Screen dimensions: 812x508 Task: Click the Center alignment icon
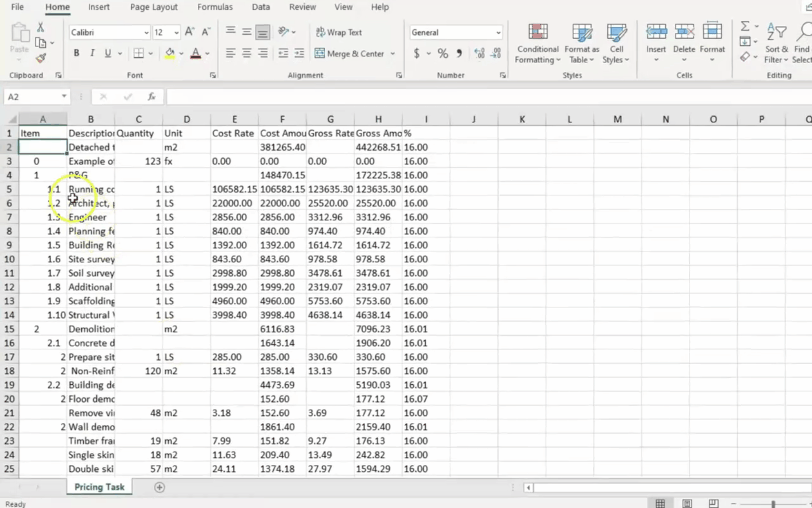click(x=246, y=54)
